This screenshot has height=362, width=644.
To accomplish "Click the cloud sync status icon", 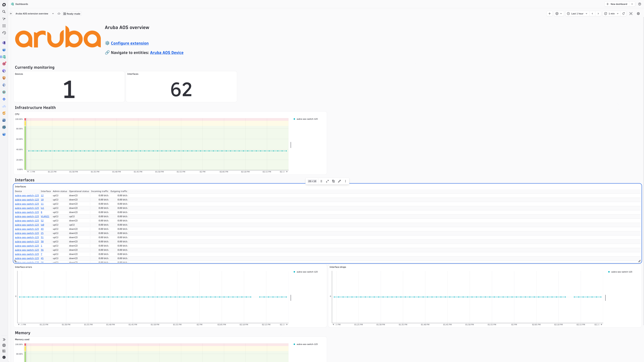I will point(59,14).
